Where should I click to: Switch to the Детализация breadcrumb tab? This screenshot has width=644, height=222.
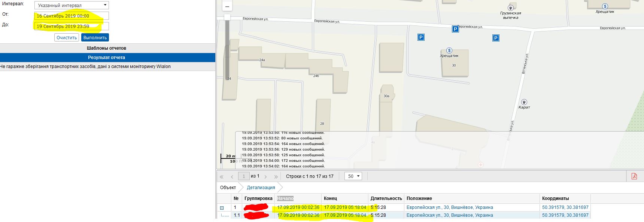[261, 188]
